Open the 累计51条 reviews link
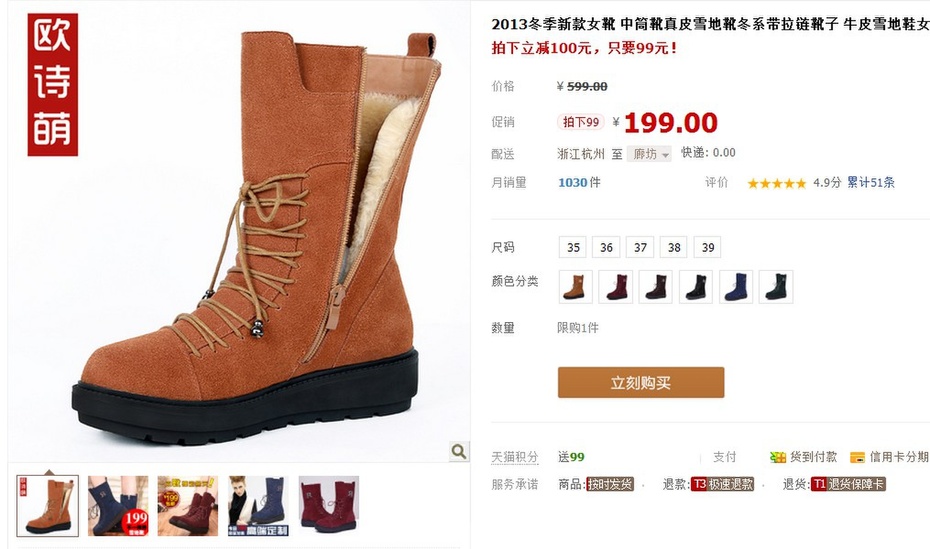This screenshot has height=549, width=930. (870, 183)
